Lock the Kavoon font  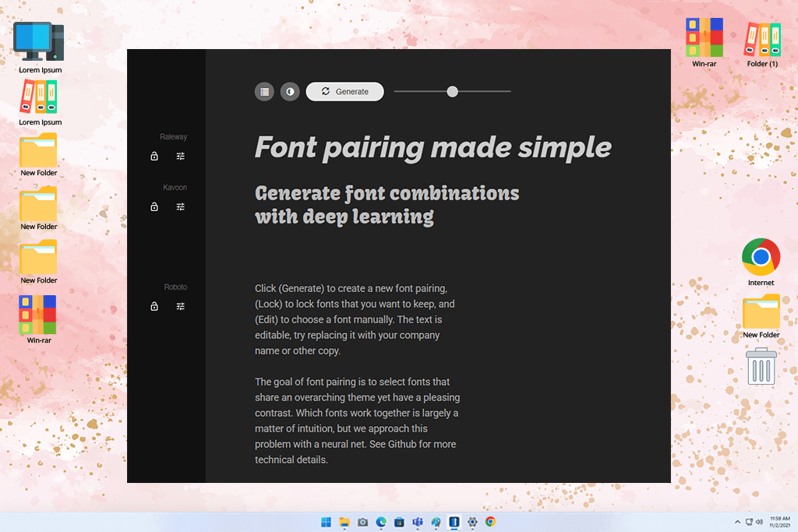point(154,206)
